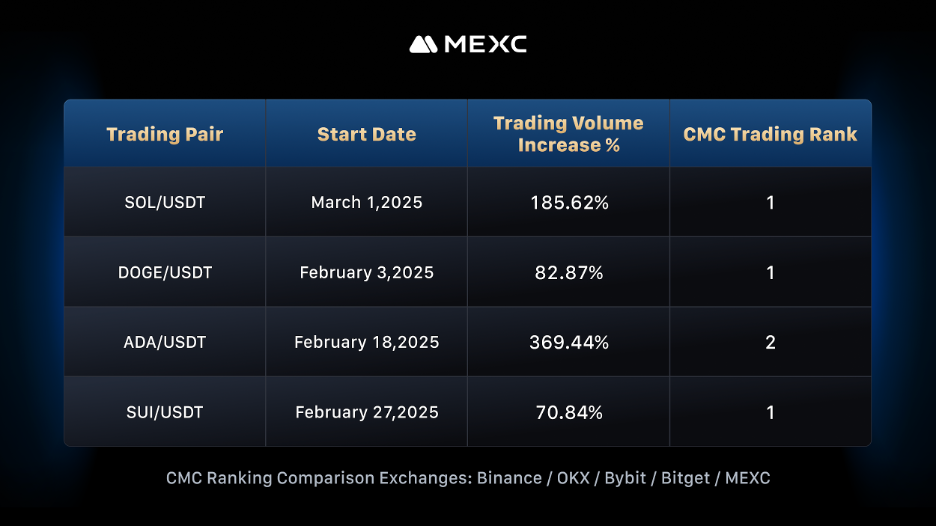Click the February 18,2025 start date

click(367, 342)
